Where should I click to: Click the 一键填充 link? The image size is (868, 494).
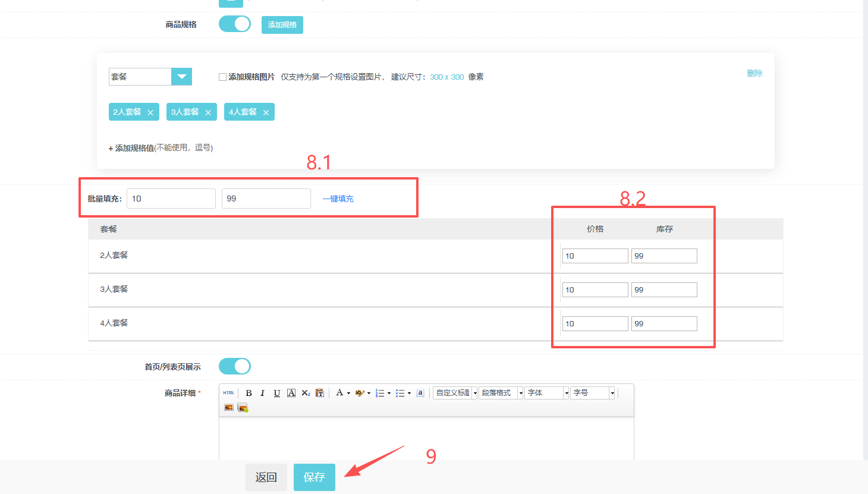pos(338,199)
